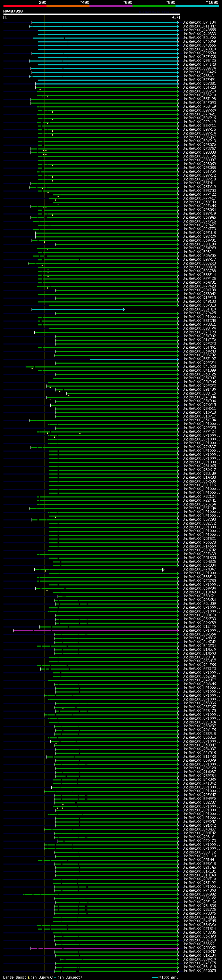This screenshot has height=980, width=222.
Task: Click the purple ~60% identity legend segment
Action: pos(111,7)
